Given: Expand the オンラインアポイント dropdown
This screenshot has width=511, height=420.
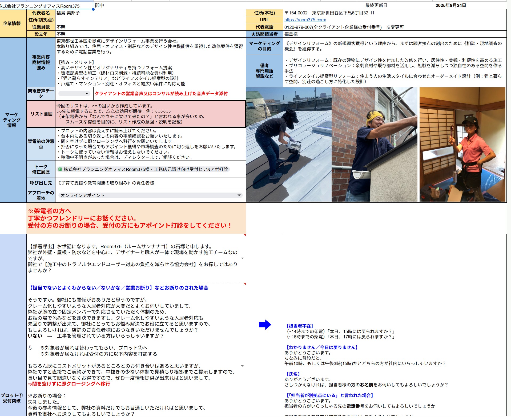Looking at the screenshot, I should click(x=239, y=195).
